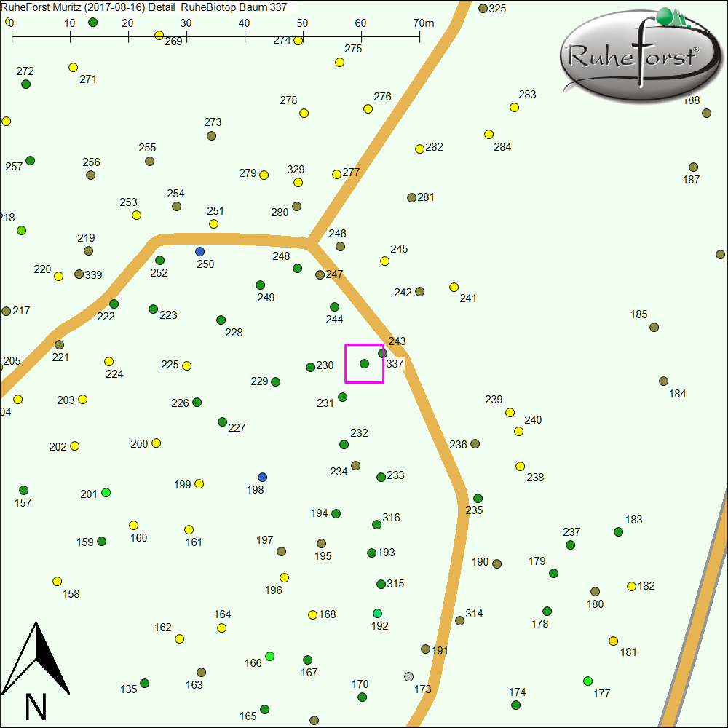Click the yellow tree marker 182
728x728 pixels.
[631, 586]
